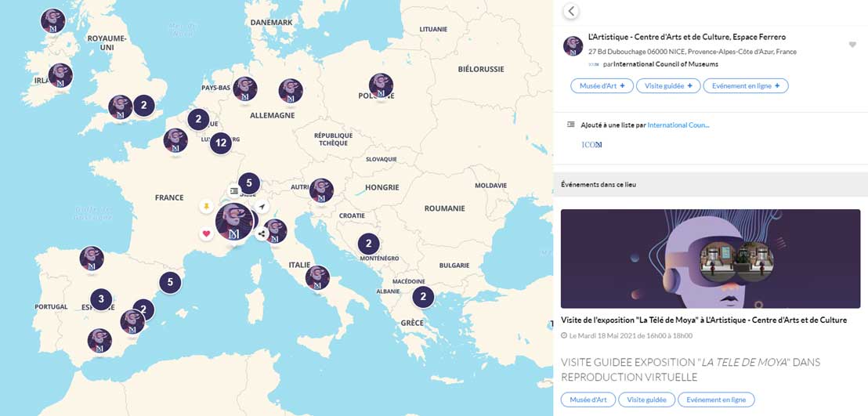Expand the cluster of 12 markers
The image size is (868, 416).
click(x=221, y=143)
